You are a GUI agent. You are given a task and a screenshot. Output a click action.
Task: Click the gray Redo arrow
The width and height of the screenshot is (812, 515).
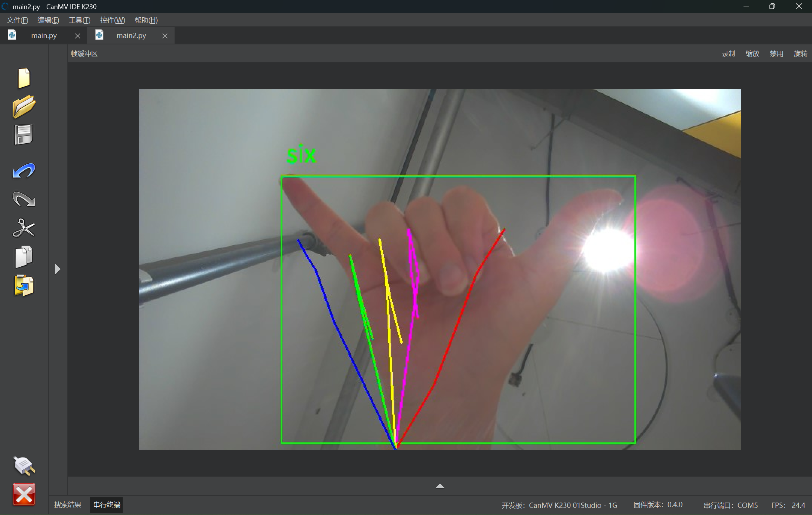click(x=24, y=199)
